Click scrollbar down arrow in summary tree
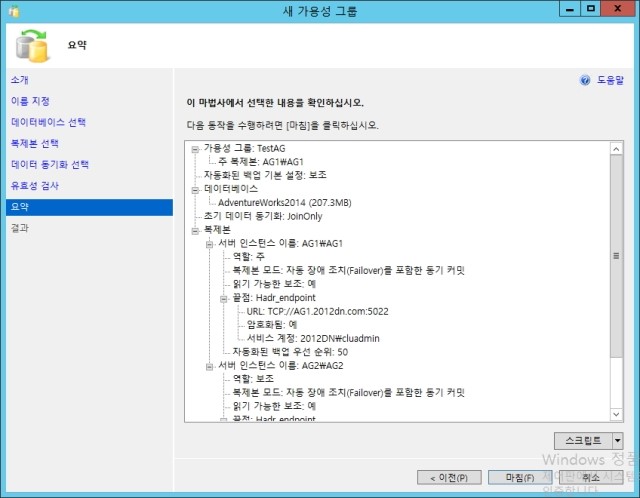The height and width of the screenshot is (498, 640). (616, 414)
